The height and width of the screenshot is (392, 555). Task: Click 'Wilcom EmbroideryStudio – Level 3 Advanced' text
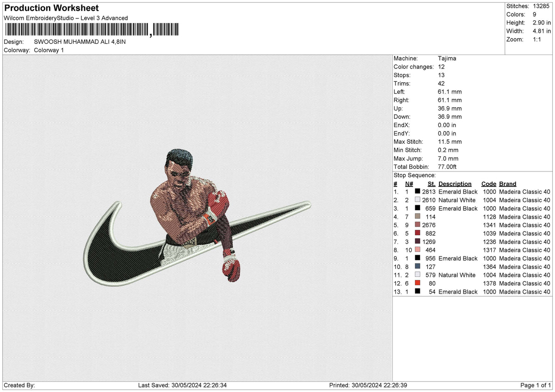pos(66,18)
